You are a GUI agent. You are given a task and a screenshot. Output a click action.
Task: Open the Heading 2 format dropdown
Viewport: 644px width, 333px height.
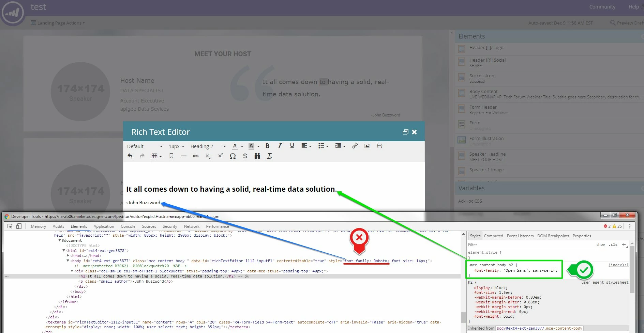pyautogui.click(x=208, y=146)
